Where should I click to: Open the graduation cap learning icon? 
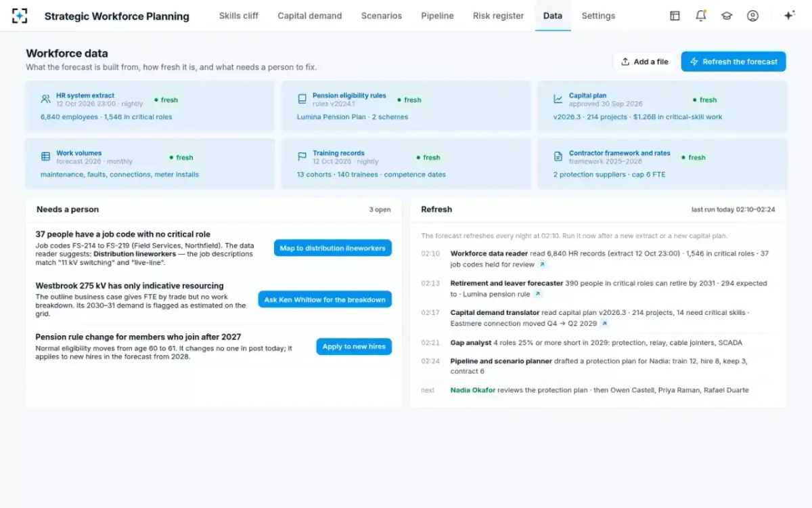point(727,16)
